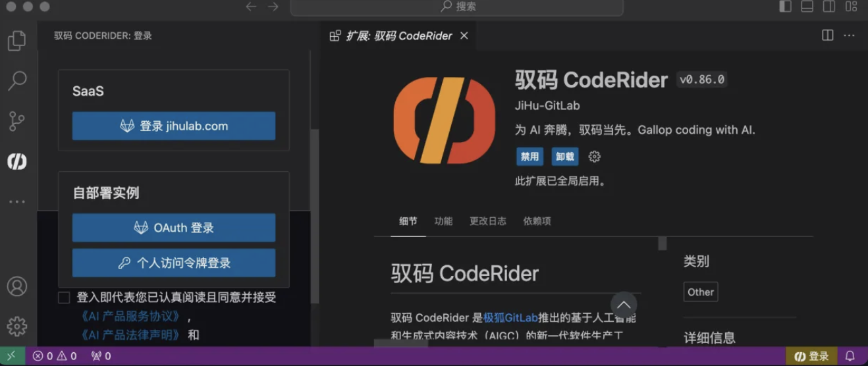Open the 《AI 产品法律声明》 link
868x366 pixels.
tap(130, 334)
